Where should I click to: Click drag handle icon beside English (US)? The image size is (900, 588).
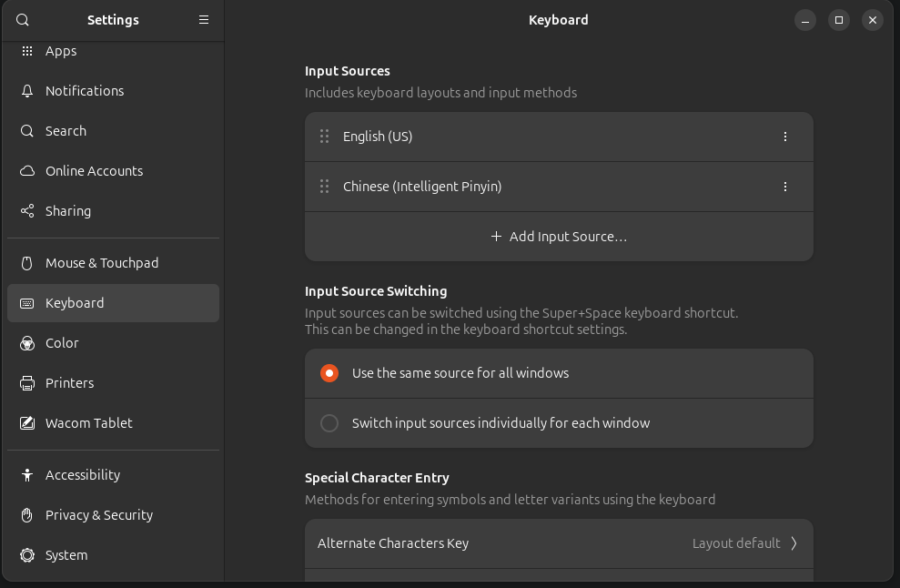324,137
